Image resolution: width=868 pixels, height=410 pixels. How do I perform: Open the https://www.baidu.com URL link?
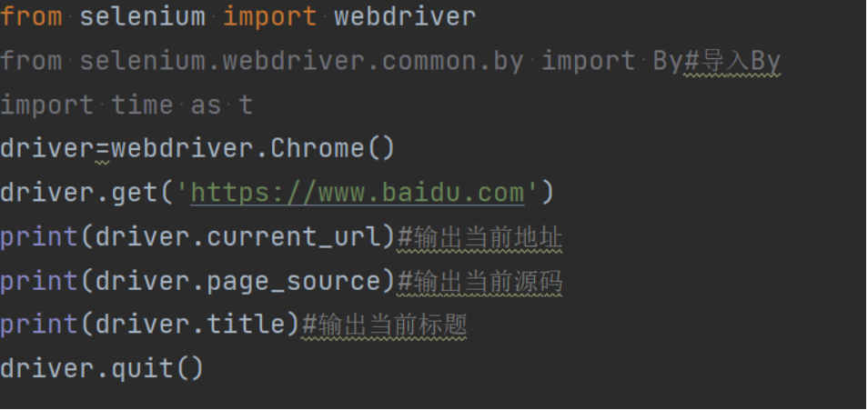358,193
